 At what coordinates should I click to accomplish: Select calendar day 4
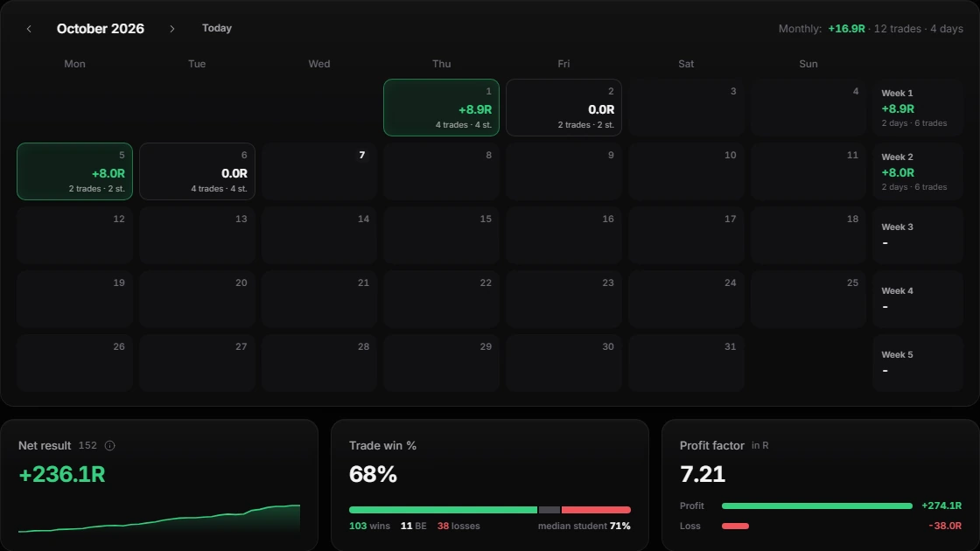tap(808, 108)
